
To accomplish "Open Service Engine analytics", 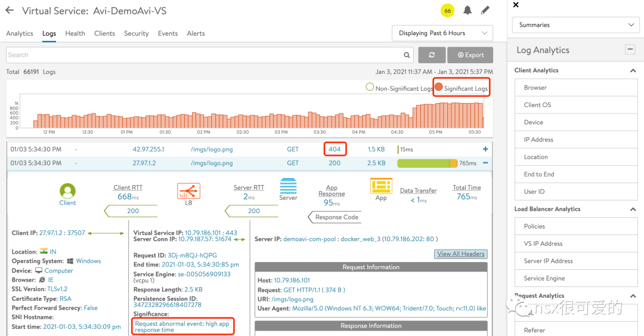I will 576,278.
